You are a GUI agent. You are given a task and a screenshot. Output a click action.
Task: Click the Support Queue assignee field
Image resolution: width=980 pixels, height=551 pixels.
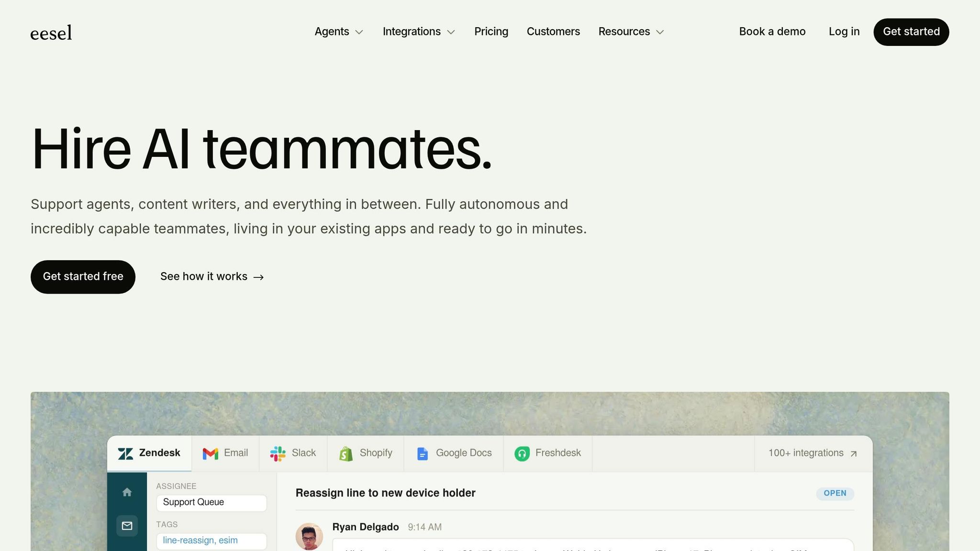[x=211, y=502]
